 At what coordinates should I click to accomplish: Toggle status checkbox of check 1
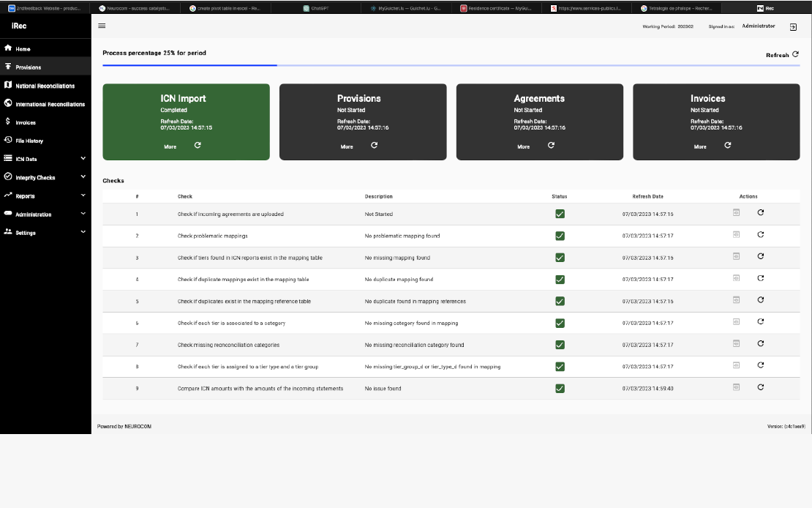pos(560,214)
